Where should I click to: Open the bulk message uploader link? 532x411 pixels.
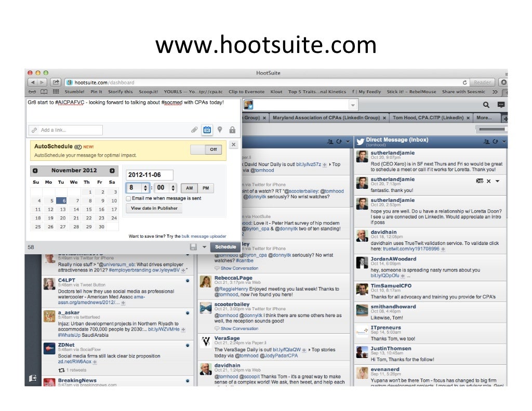(204, 236)
